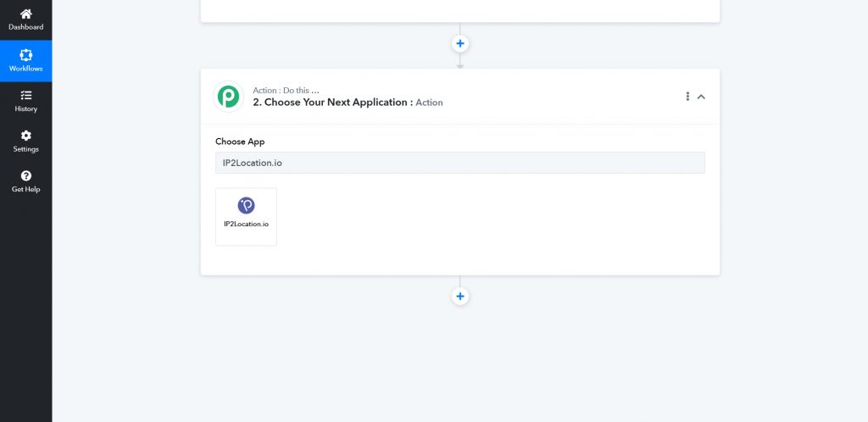The height and width of the screenshot is (422, 868).
Task: Click the green Pabbly logo in step header
Action: (x=228, y=97)
